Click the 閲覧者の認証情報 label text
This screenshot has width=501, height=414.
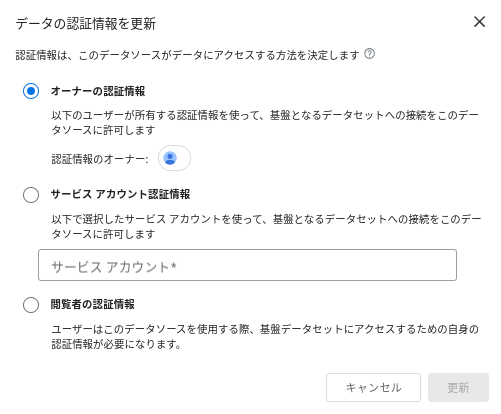(x=92, y=304)
